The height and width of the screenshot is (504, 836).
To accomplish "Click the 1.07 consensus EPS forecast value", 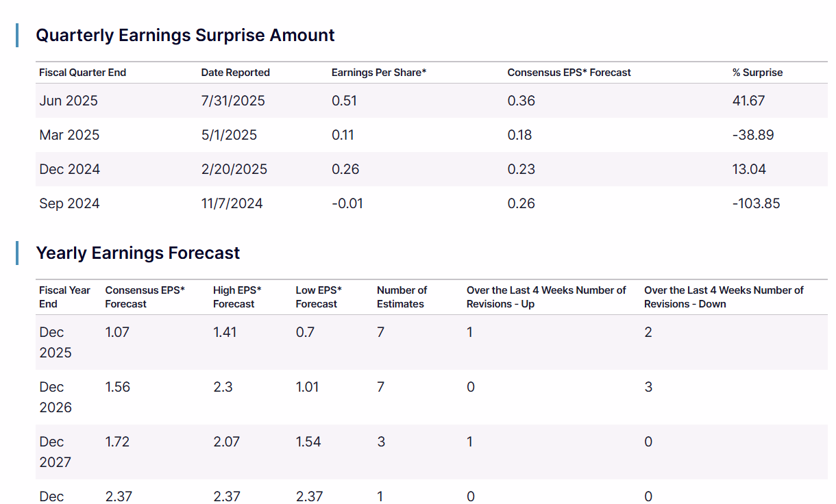I will click(x=117, y=332).
